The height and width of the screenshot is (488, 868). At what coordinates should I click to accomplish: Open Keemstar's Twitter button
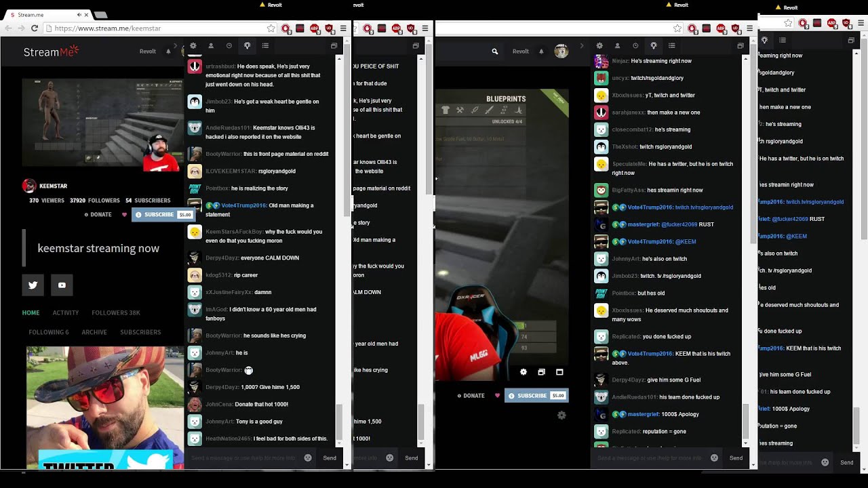click(x=33, y=285)
